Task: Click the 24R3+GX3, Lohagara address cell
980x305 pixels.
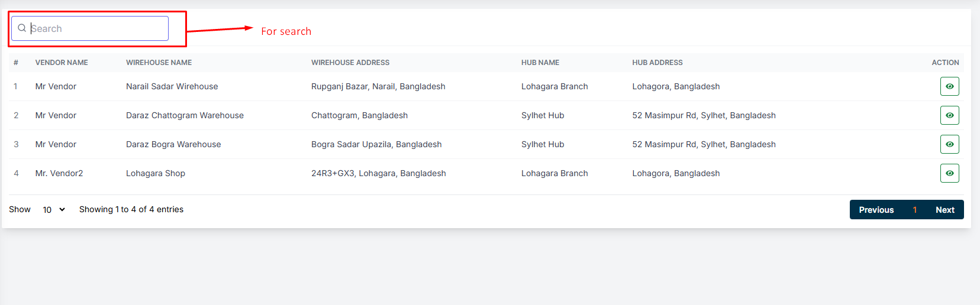Action: (378, 173)
